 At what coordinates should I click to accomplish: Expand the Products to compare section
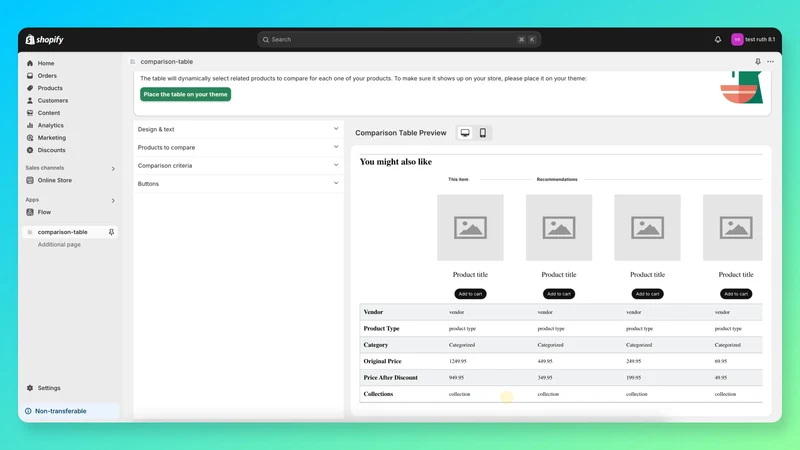[238, 147]
